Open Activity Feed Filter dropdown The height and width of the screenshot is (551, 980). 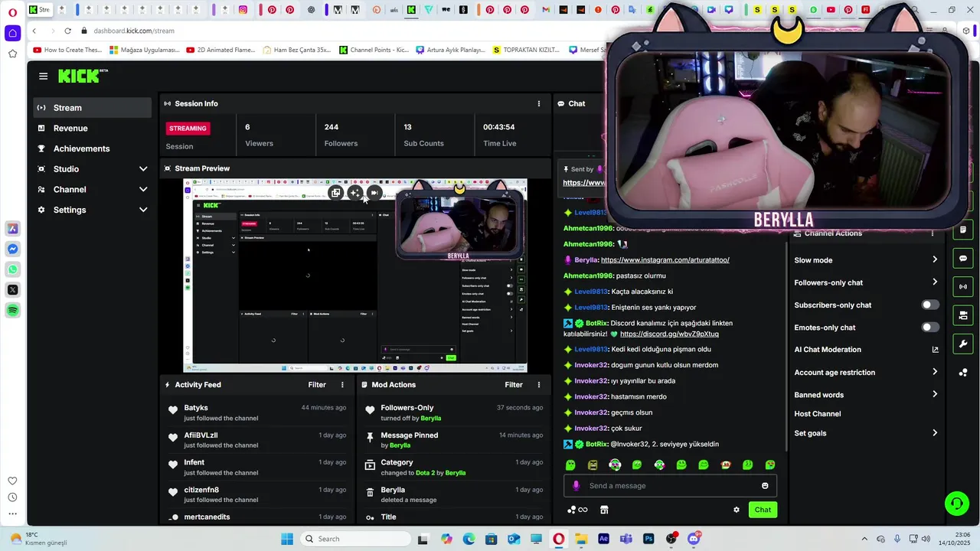click(x=317, y=385)
